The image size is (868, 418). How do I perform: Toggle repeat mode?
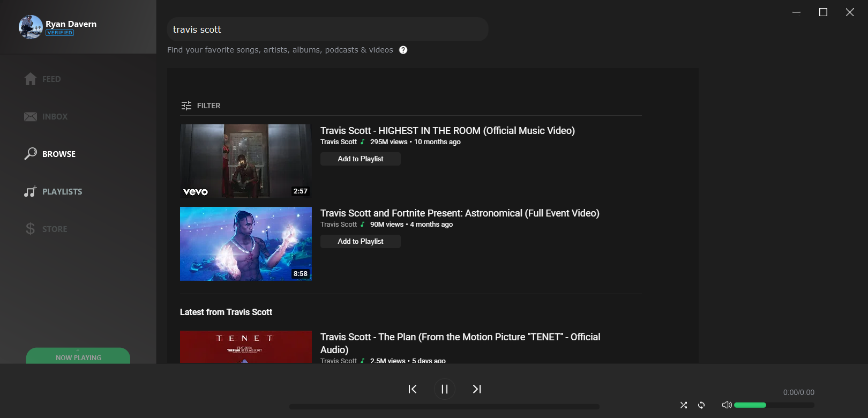pyautogui.click(x=701, y=405)
